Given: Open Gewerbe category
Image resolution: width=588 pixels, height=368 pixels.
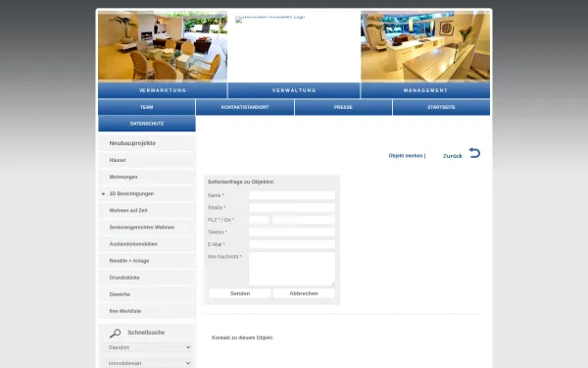Looking at the screenshot, I should (x=147, y=294).
